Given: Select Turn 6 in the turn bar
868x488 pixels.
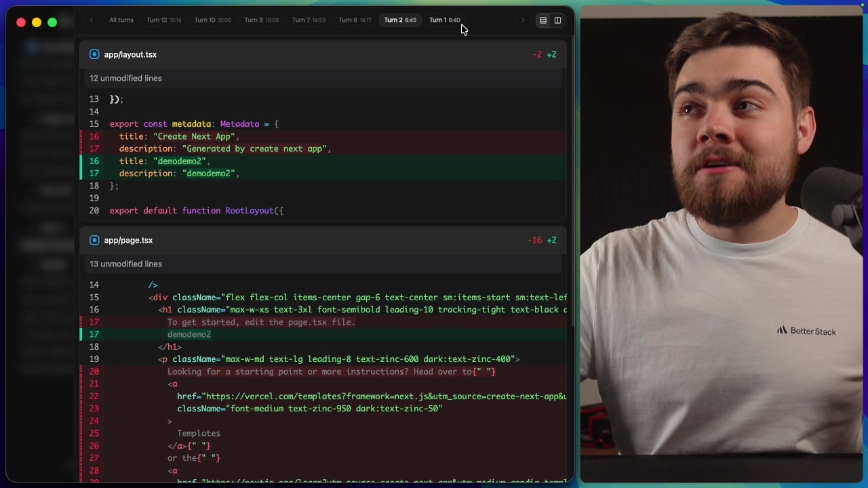Looking at the screenshot, I should click(x=355, y=20).
